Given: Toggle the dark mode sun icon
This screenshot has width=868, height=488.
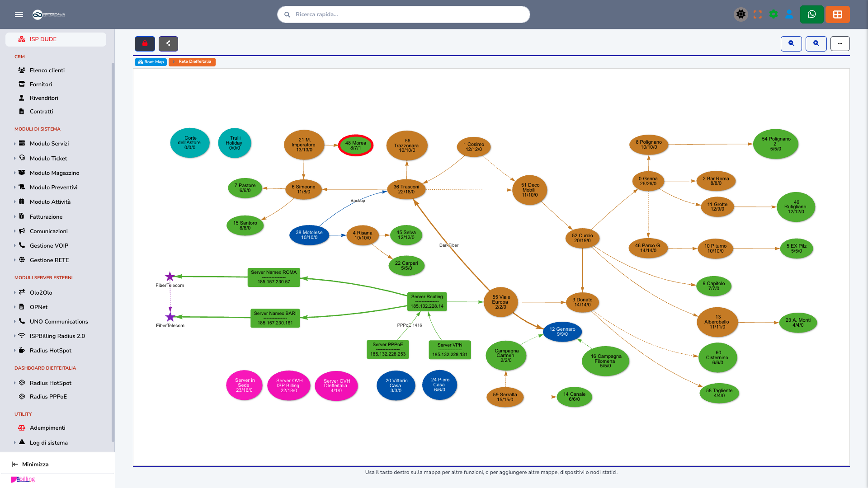Looking at the screenshot, I should click(741, 14).
